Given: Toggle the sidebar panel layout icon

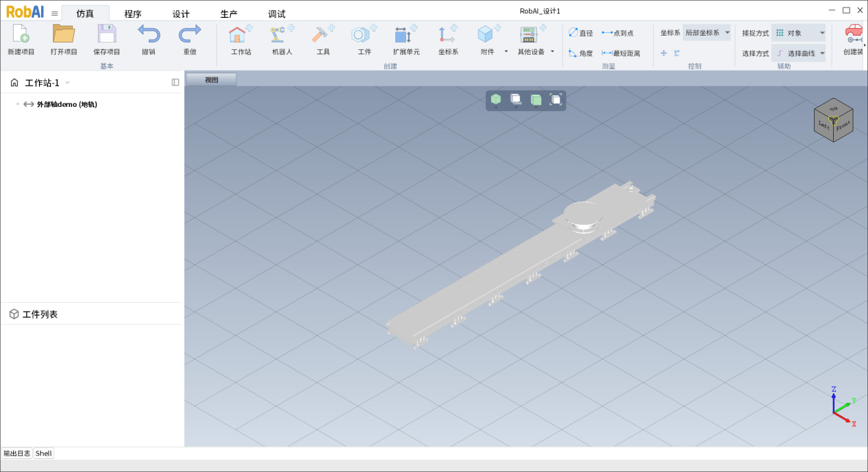Looking at the screenshot, I should pos(175,82).
